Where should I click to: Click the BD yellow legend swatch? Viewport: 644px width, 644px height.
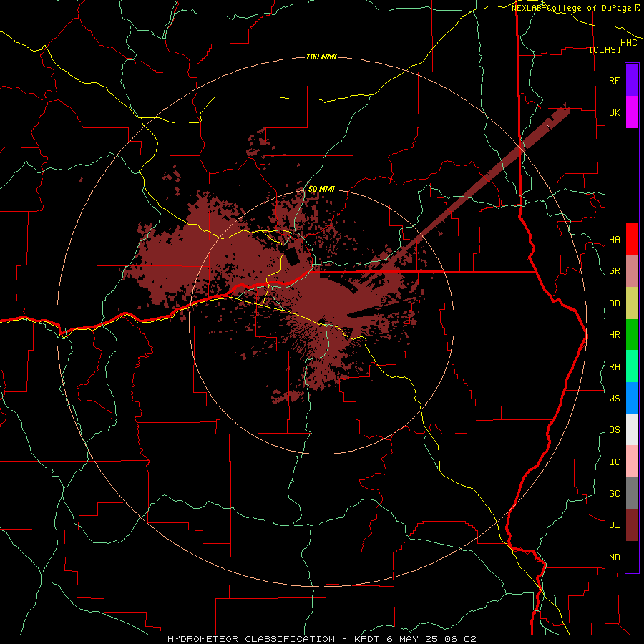(632, 303)
